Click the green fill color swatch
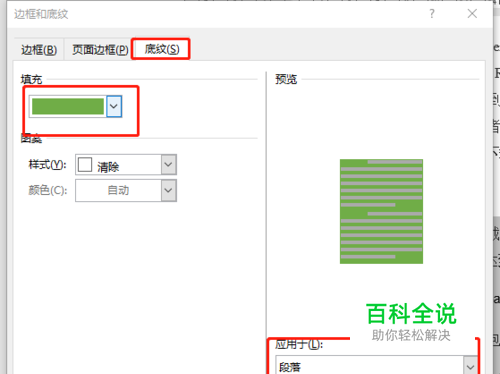The height and width of the screenshot is (374, 500). coord(68,106)
